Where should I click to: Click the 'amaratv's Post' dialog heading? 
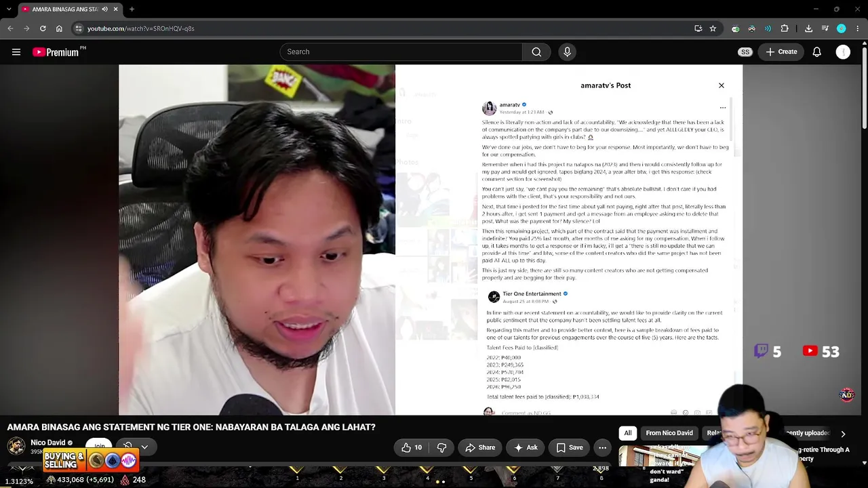tap(606, 85)
